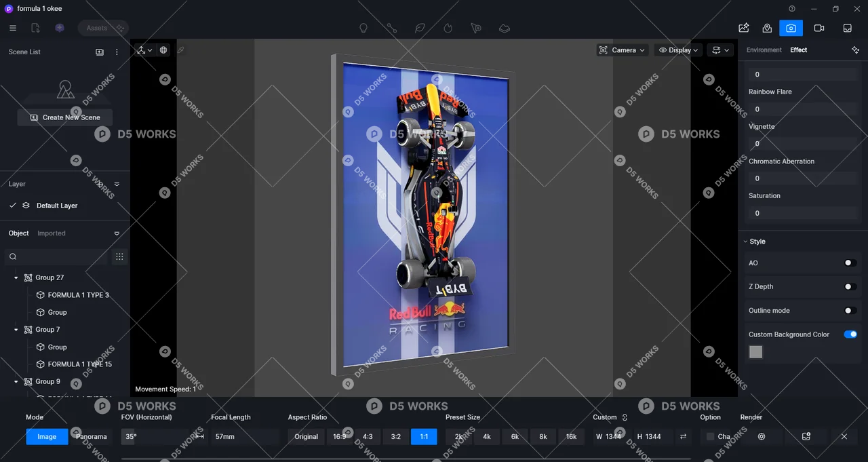Collapse Group 27 in object tree
Viewport: 868px width, 462px height.
(x=16, y=277)
